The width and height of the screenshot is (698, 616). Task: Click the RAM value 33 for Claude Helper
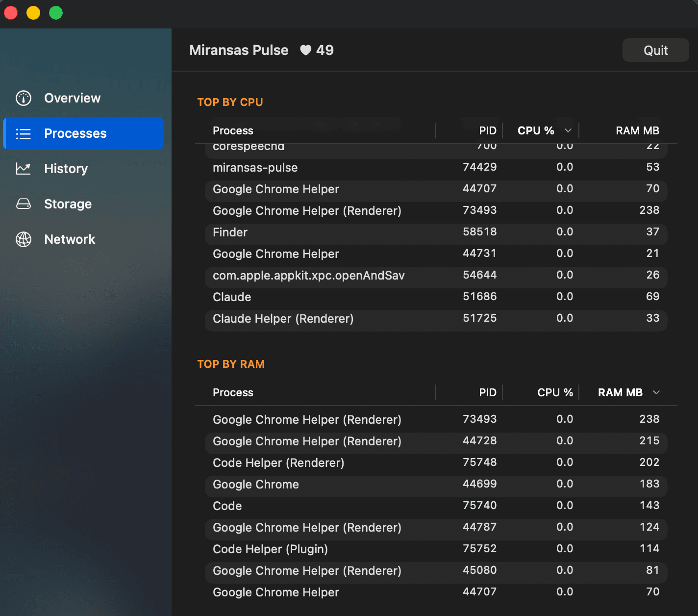point(652,318)
